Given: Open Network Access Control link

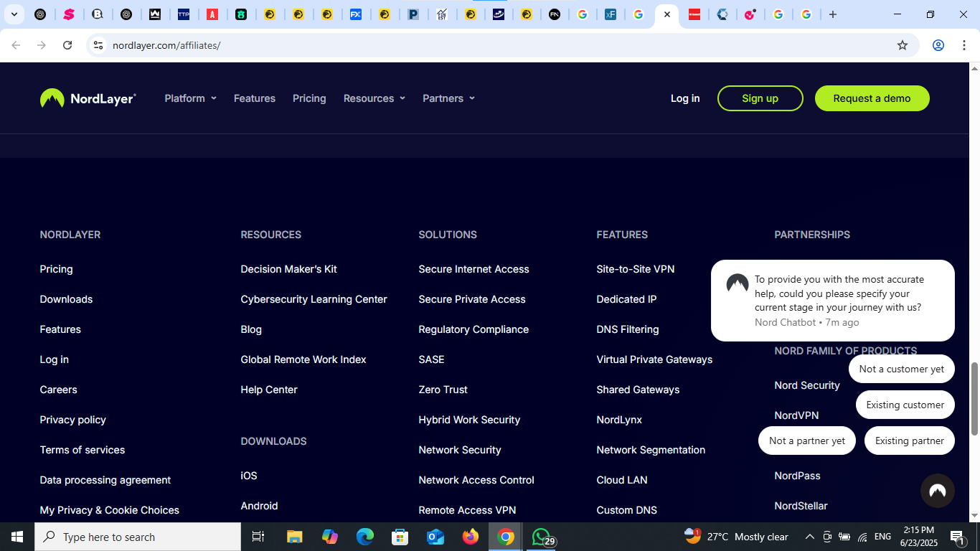Looking at the screenshot, I should (476, 480).
